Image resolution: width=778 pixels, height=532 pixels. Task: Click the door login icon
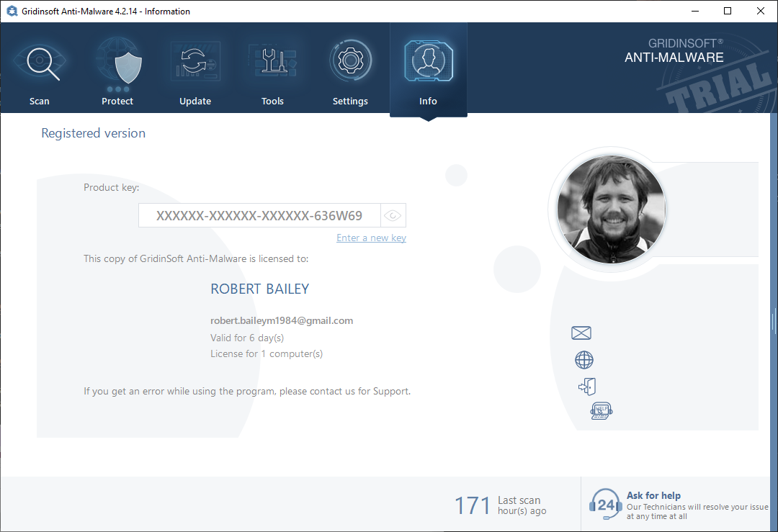pyautogui.click(x=587, y=387)
